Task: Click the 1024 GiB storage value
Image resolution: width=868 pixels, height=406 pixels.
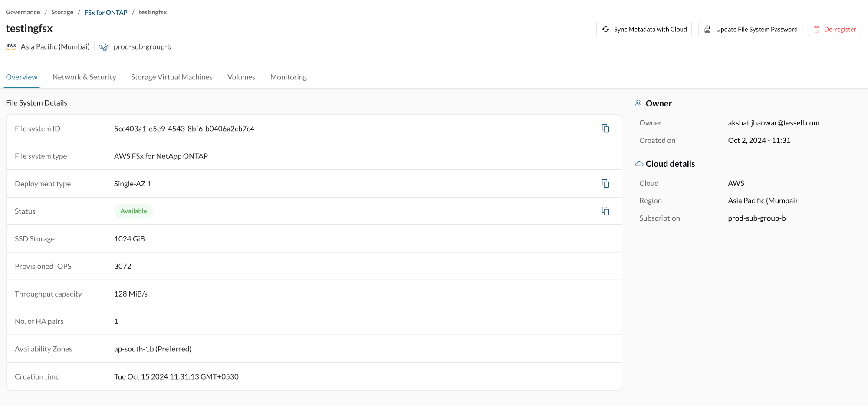Action: pyautogui.click(x=129, y=239)
